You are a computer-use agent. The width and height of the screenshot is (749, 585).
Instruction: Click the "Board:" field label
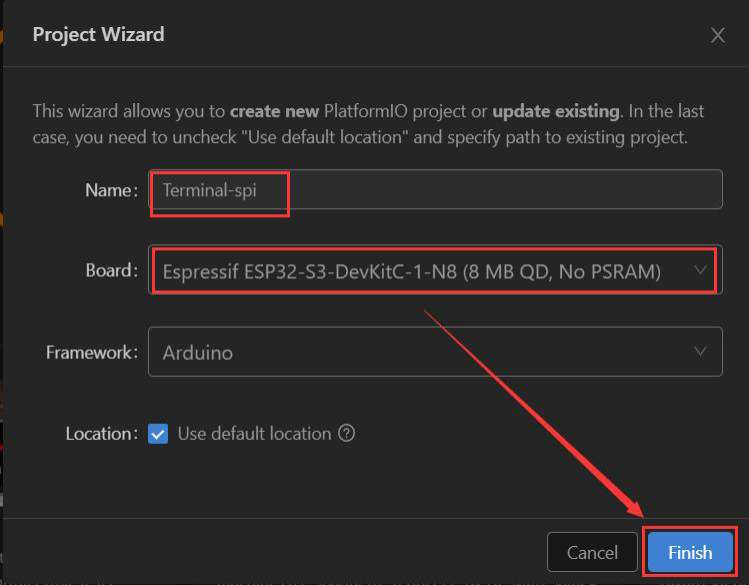(x=110, y=271)
